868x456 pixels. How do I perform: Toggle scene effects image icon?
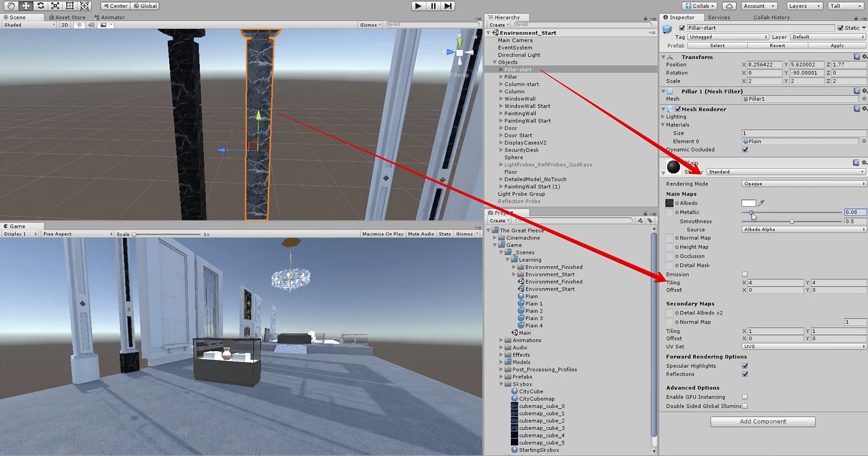click(103, 25)
